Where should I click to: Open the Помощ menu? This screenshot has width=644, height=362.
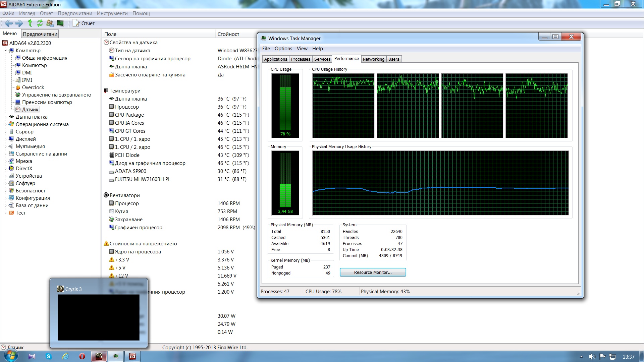[x=141, y=13]
